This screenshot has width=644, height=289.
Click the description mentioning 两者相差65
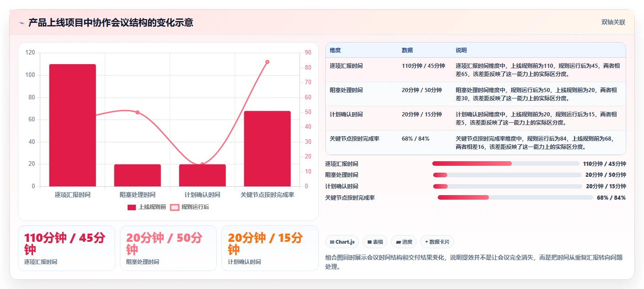tap(538, 70)
